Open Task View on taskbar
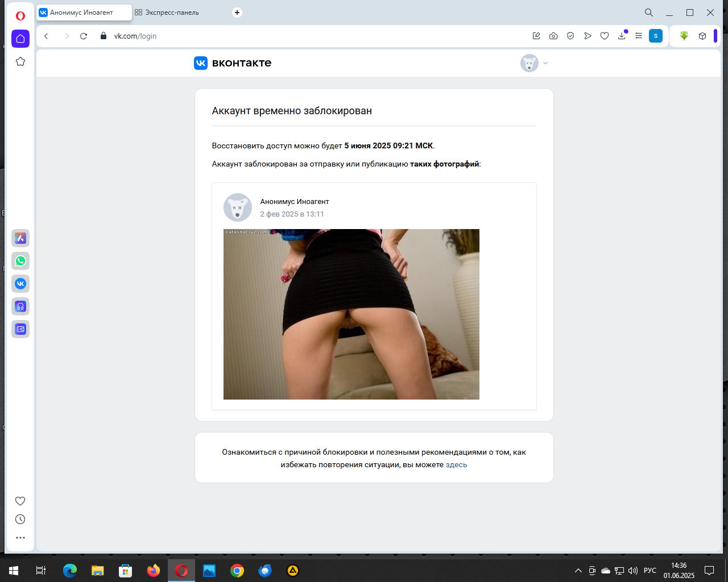This screenshot has height=582, width=728. [x=41, y=571]
